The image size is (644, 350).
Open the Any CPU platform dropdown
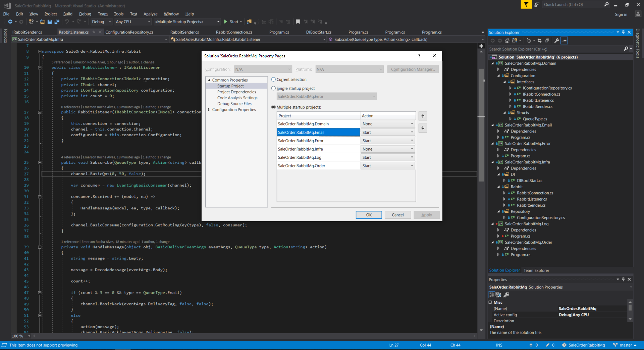(x=133, y=22)
